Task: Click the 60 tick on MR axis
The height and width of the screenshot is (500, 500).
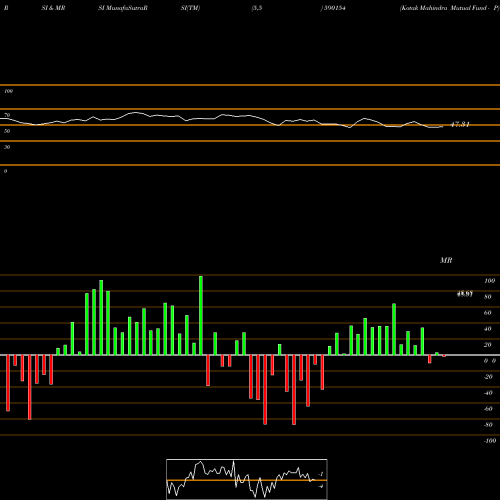Action: coord(488,313)
